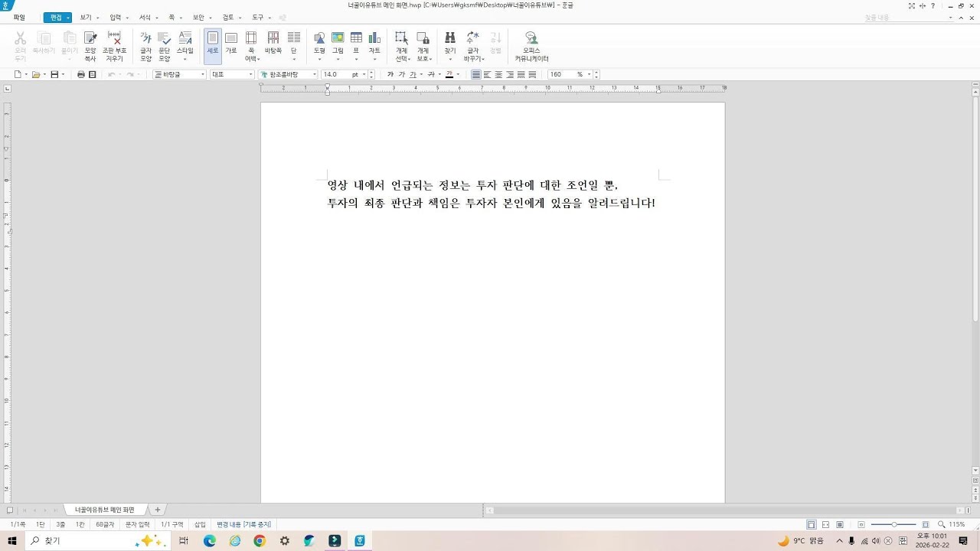This screenshot has height=551, width=980.
Task: Click the 그림 picture insert icon
Action: [x=338, y=46]
